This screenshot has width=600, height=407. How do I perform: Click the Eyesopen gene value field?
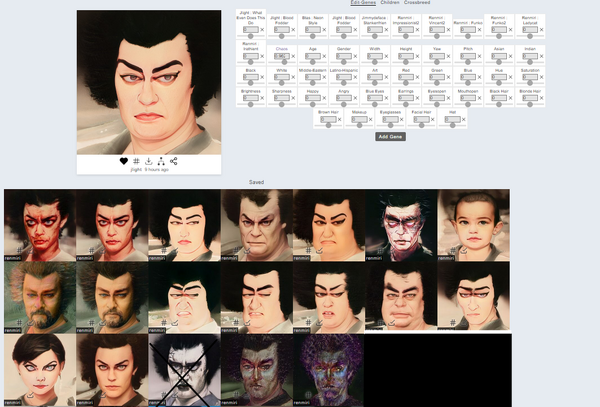coord(437,98)
